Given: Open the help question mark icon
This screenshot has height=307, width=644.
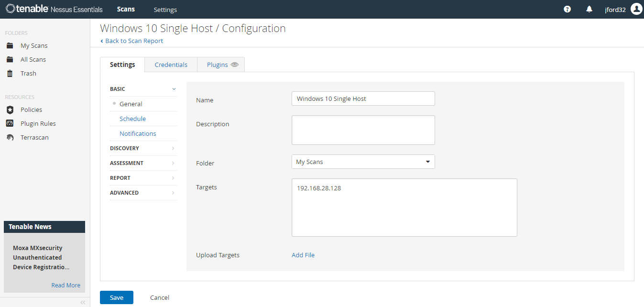Looking at the screenshot, I should (x=567, y=9).
